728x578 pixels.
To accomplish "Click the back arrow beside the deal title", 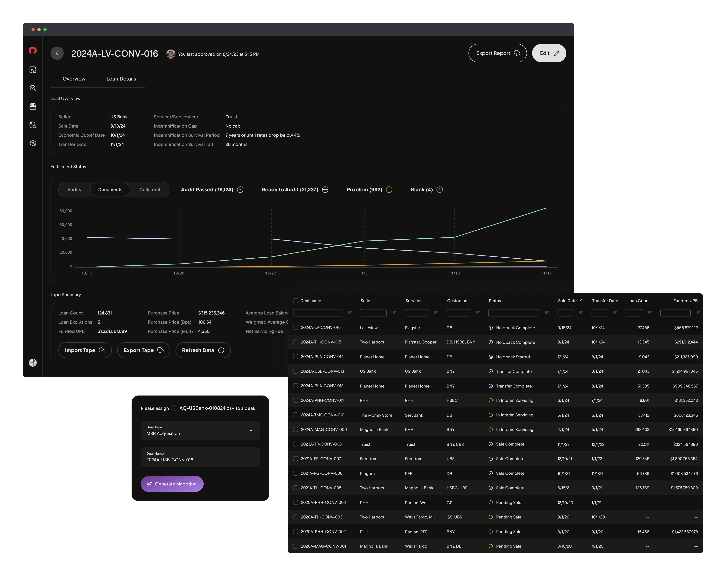I will [x=57, y=53].
